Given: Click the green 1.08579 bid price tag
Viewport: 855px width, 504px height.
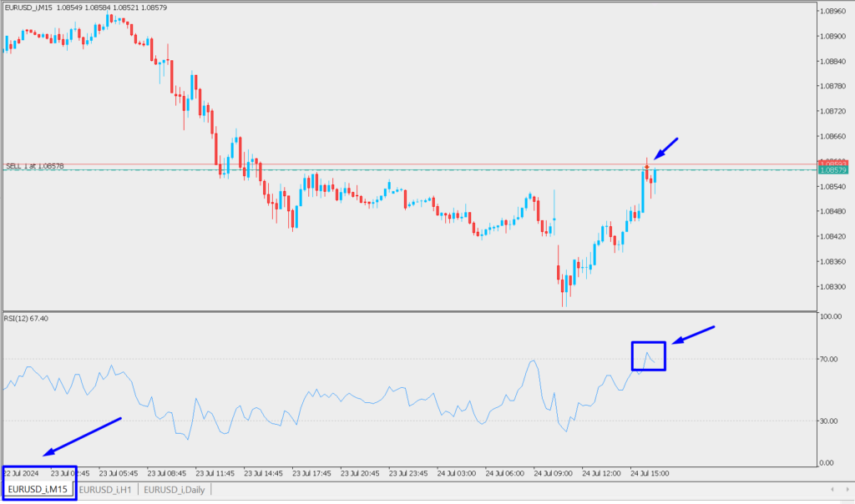Looking at the screenshot, I should coord(832,170).
